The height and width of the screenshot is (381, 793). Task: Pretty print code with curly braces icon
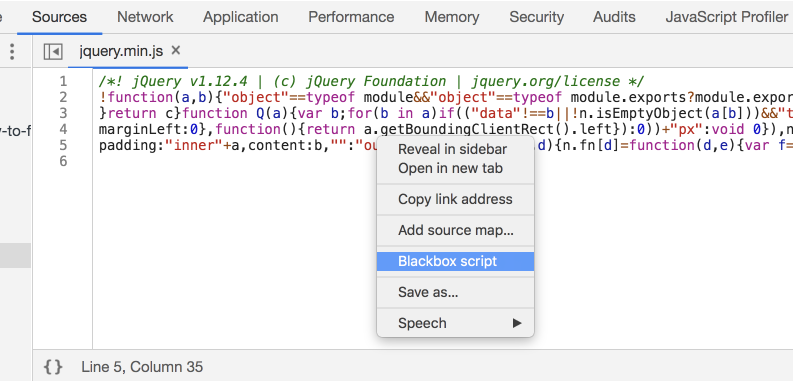click(x=53, y=367)
